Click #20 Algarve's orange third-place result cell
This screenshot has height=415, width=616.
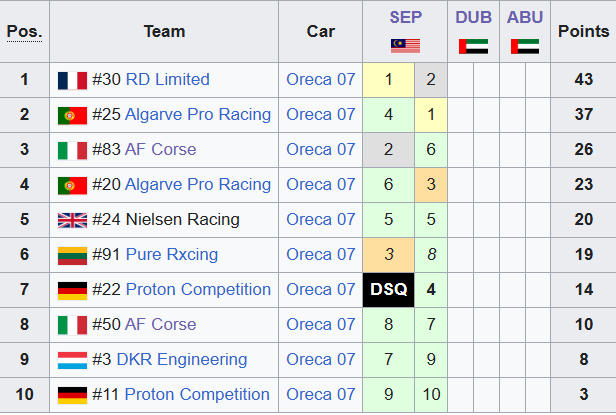[431, 185]
